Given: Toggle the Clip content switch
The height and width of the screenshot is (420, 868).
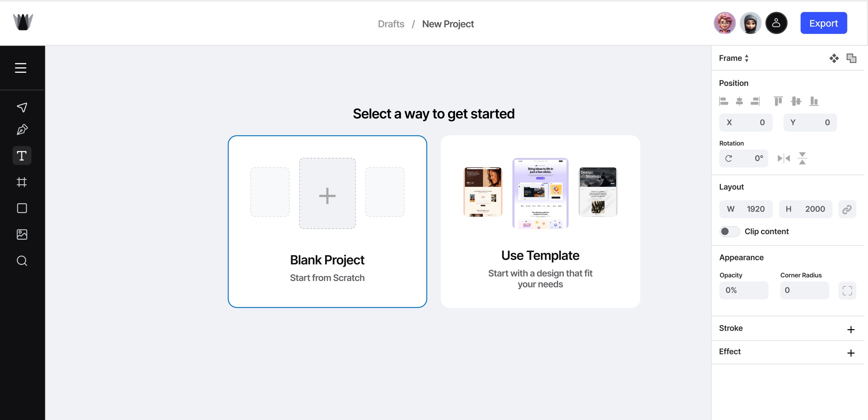Looking at the screenshot, I should pos(729,231).
